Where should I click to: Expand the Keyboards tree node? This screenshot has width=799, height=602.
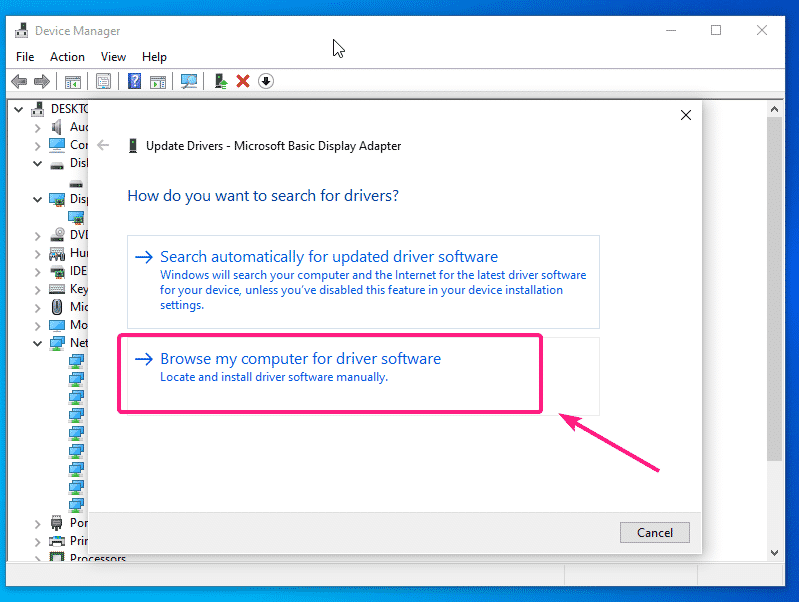[x=37, y=290]
